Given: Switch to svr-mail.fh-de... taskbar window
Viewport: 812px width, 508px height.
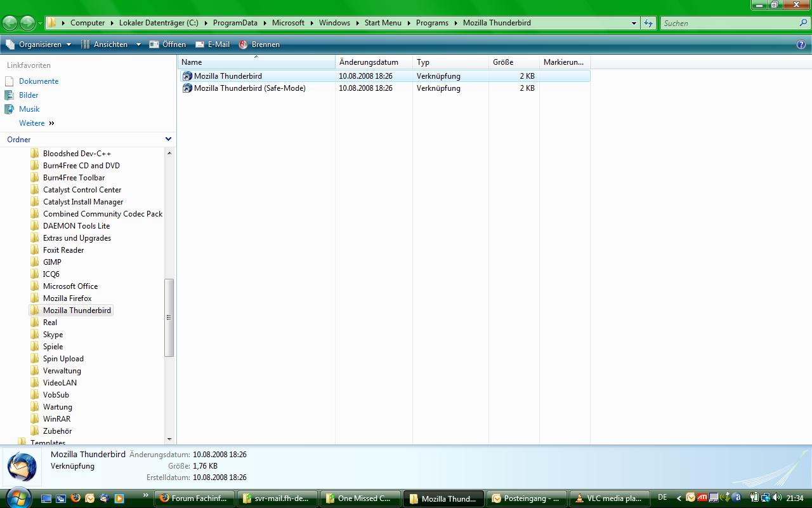Looking at the screenshot, I should 278,498.
